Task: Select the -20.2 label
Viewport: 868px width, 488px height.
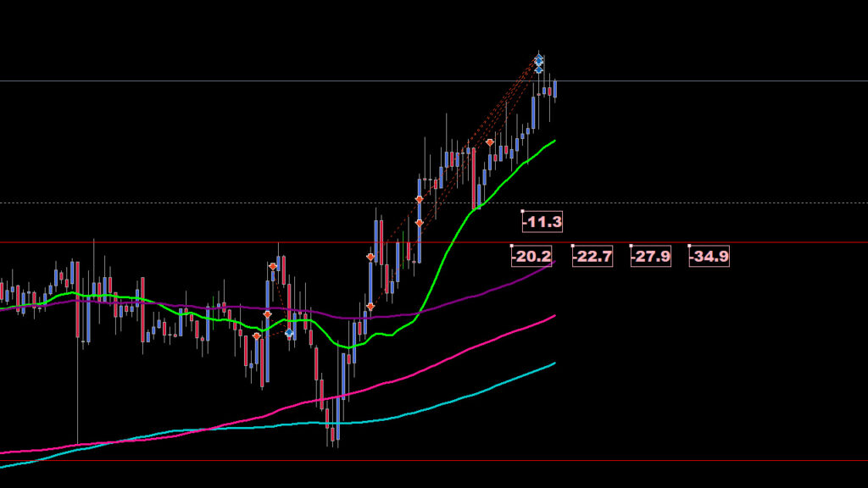Action: [531, 256]
